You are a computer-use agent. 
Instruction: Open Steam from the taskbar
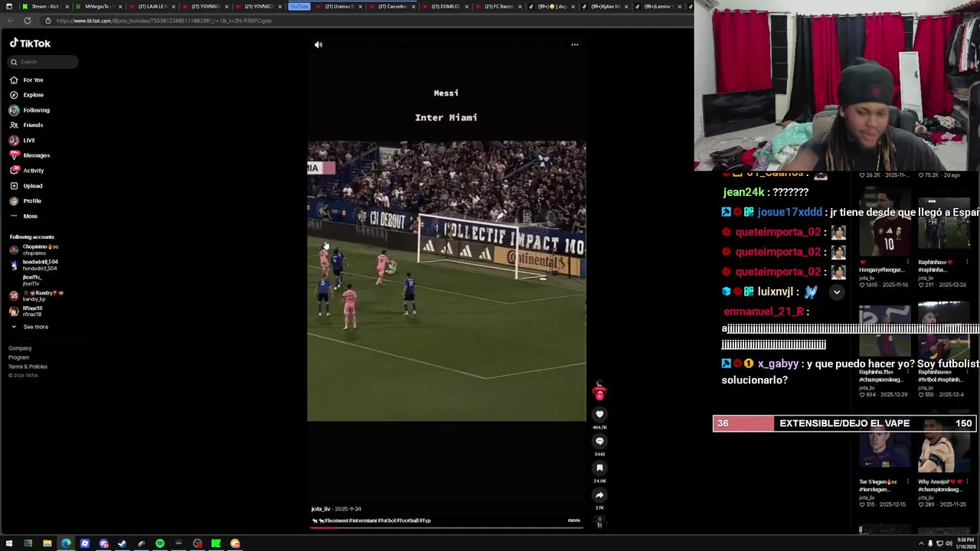122,543
